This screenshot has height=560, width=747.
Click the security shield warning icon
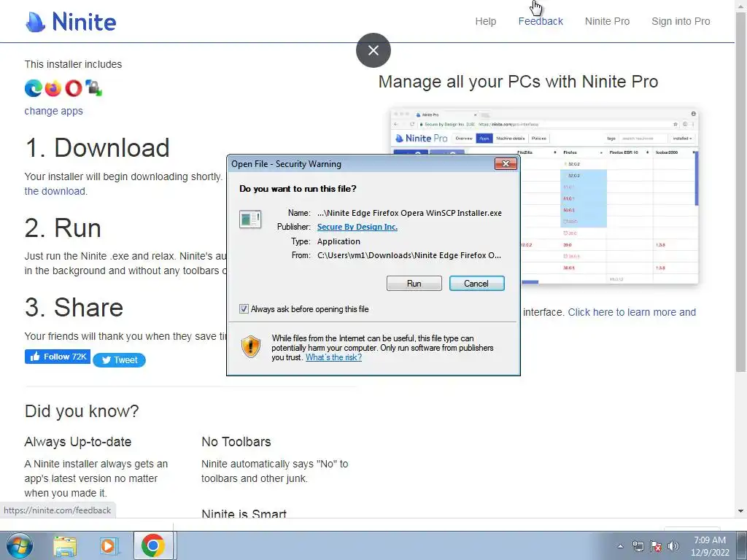[x=251, y=346]
